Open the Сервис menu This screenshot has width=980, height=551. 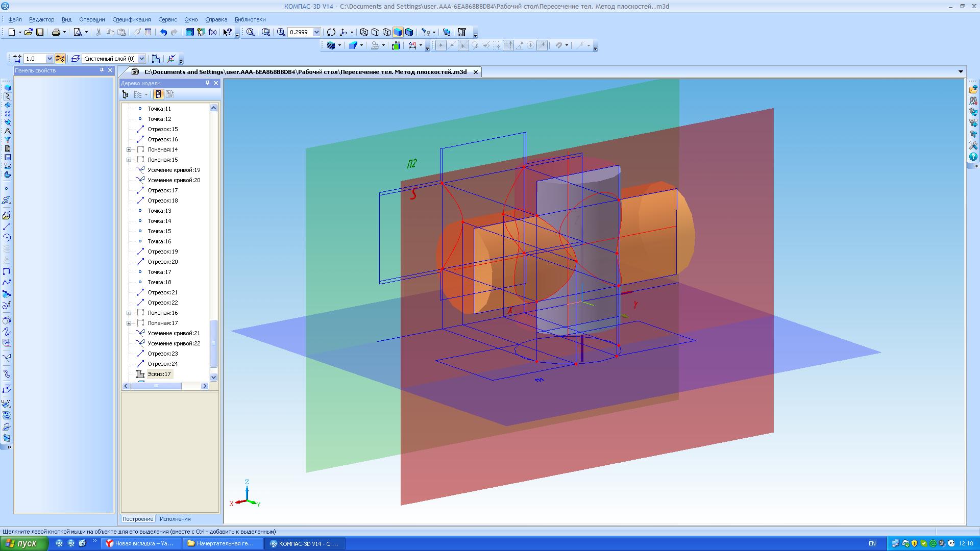pos(167,19)
